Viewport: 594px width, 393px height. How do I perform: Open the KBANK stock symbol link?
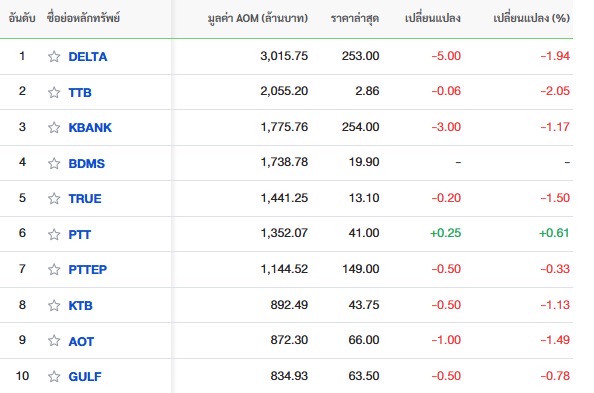pos(90,128)
